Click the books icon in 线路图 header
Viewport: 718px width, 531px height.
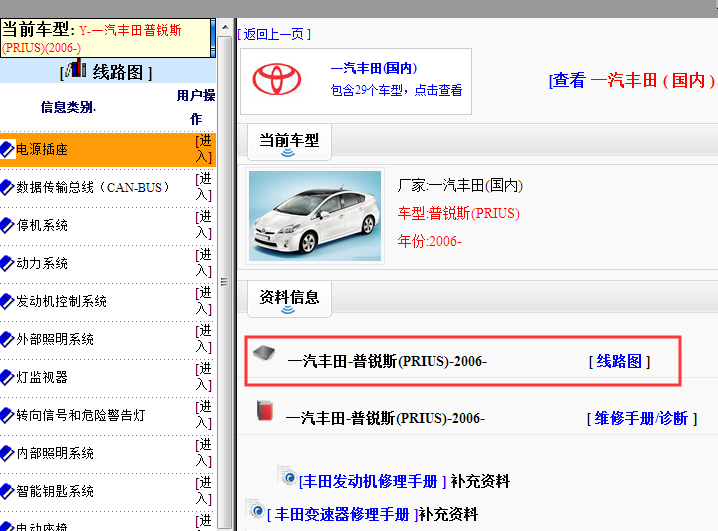[x=76, y=69]
